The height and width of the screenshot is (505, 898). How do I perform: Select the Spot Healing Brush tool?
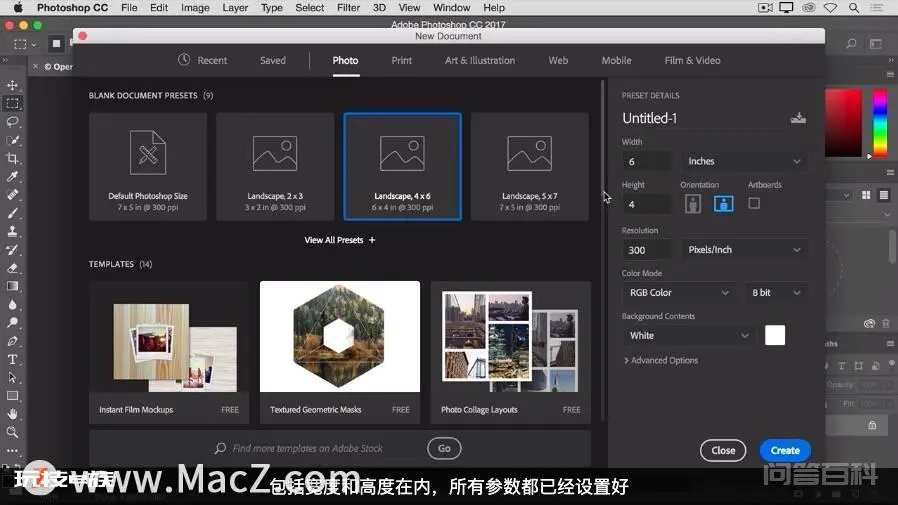12,195
